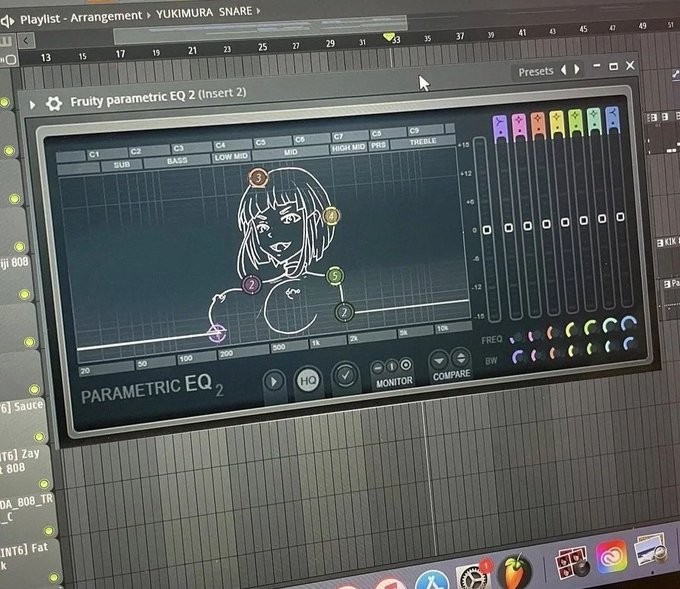The width and height of the screenshot is (680, 589).
Task: Select EQ band 4 node on graph
Action: pos(332,215)
